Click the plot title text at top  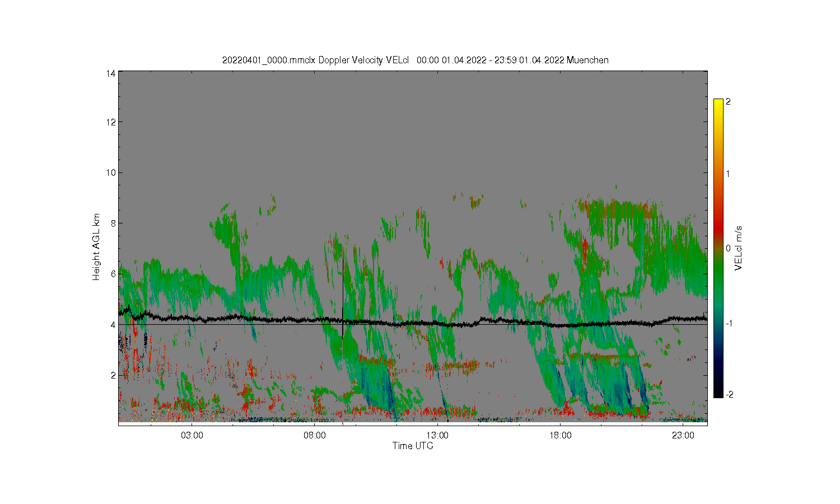point(415,60)
